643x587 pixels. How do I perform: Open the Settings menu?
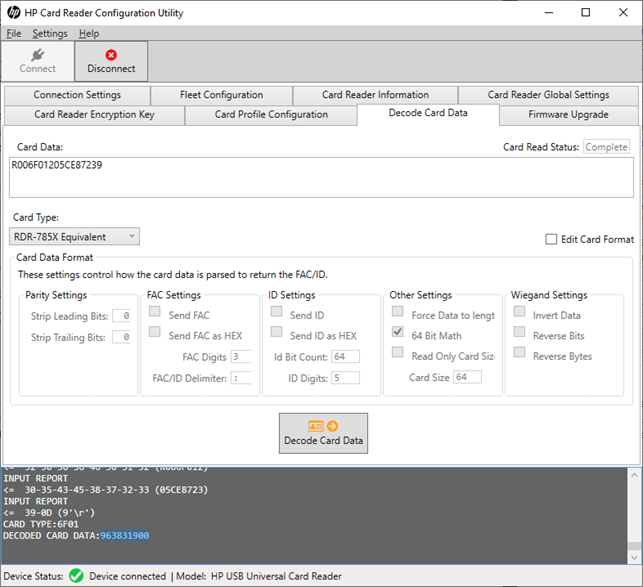50,34
